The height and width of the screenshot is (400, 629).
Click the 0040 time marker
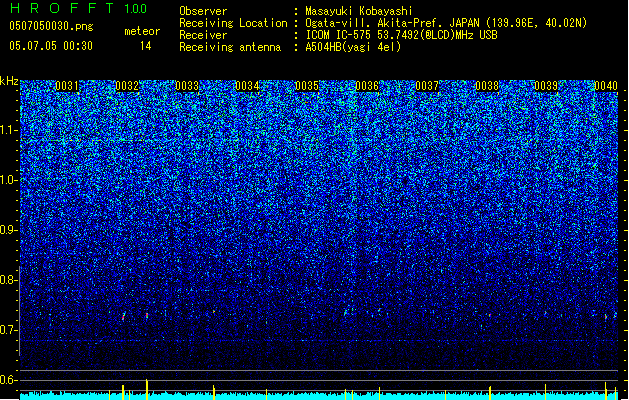click(x=606, y=86)
